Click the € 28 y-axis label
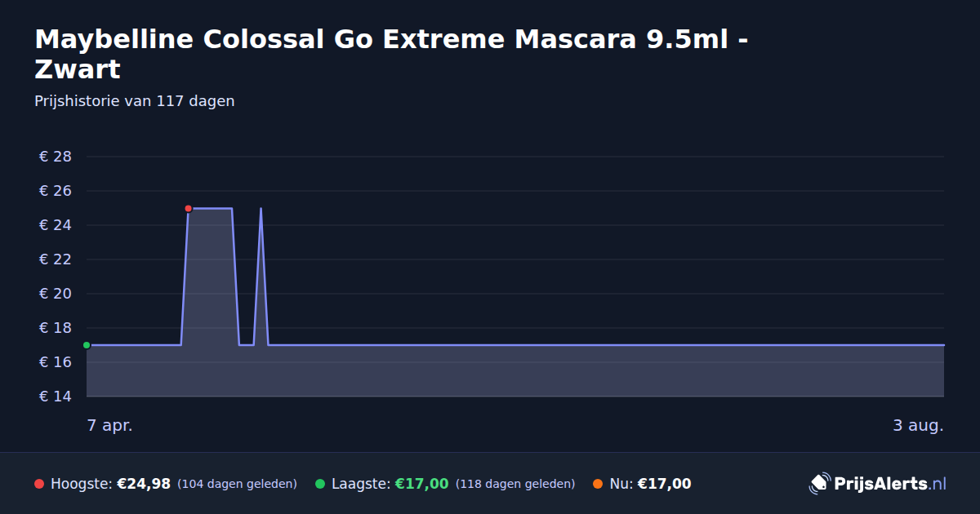The height and width of the screenshot is (514, 980). 56,157
